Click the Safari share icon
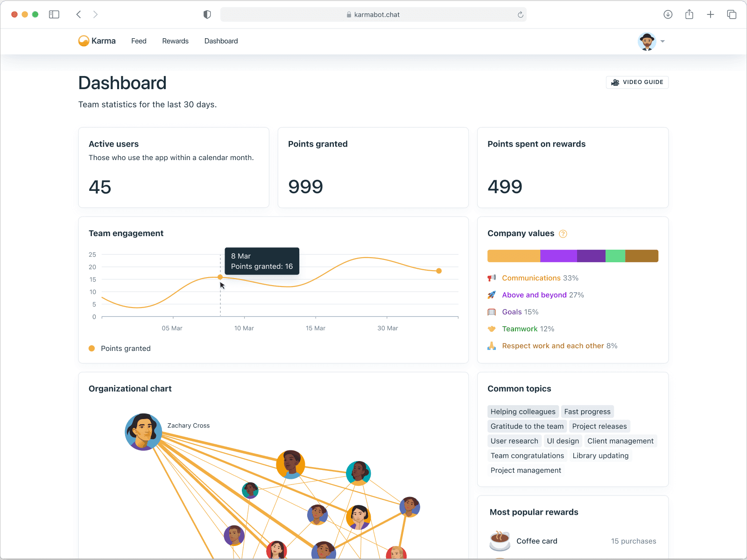This screenshot has height=560, width=747. (689, 14)
